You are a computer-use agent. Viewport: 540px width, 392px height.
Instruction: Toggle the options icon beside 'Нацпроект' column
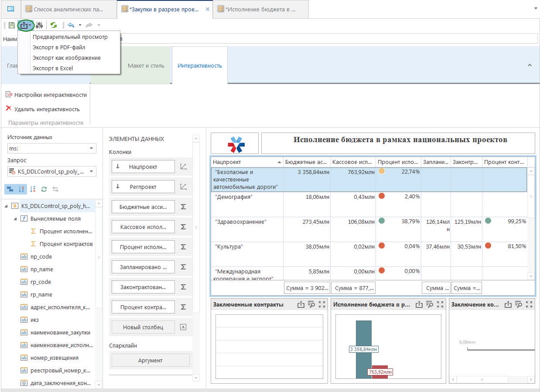coord(183,167)
